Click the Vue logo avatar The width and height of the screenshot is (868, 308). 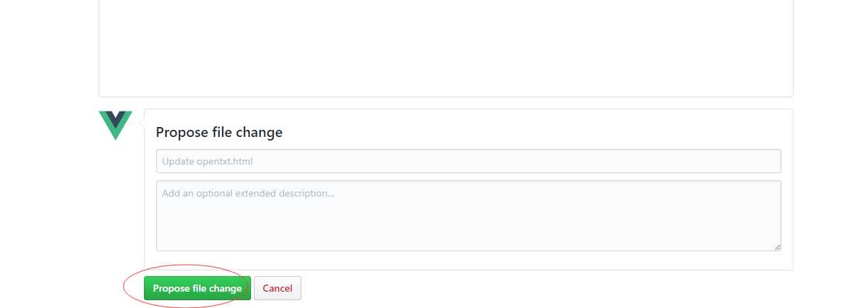115,125
